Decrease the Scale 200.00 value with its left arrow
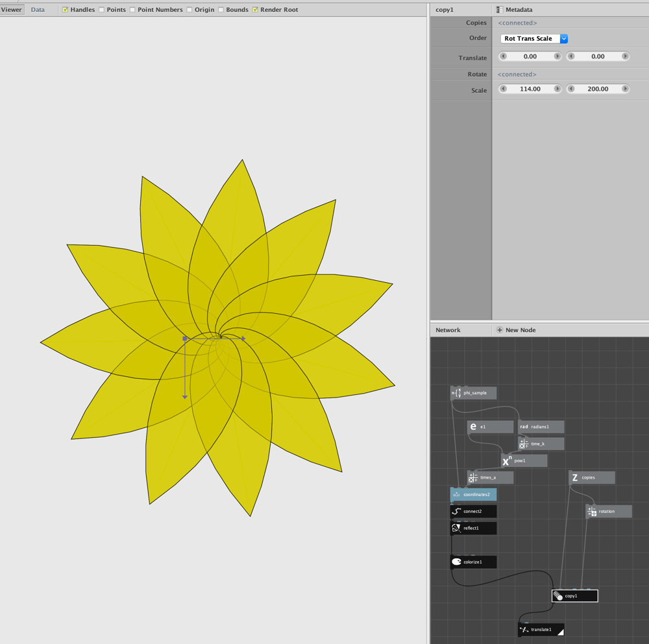 click(571, 89)
